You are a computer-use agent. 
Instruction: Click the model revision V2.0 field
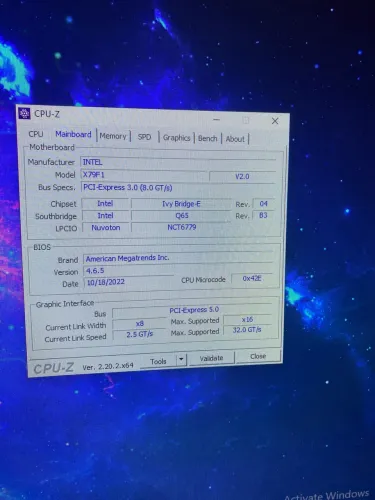pyautogui.click(x=242, y=177)
